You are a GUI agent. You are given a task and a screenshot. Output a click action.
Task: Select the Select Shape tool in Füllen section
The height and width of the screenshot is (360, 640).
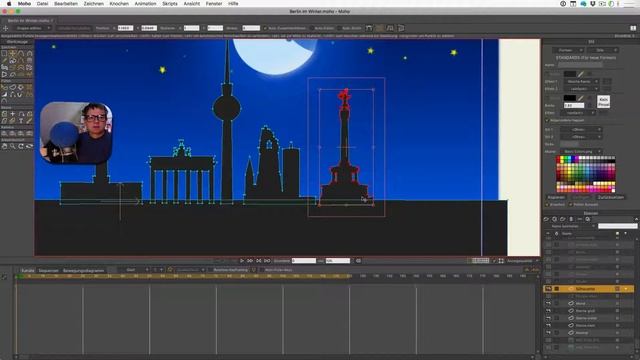pyautogui.click(x=4, y=87)
